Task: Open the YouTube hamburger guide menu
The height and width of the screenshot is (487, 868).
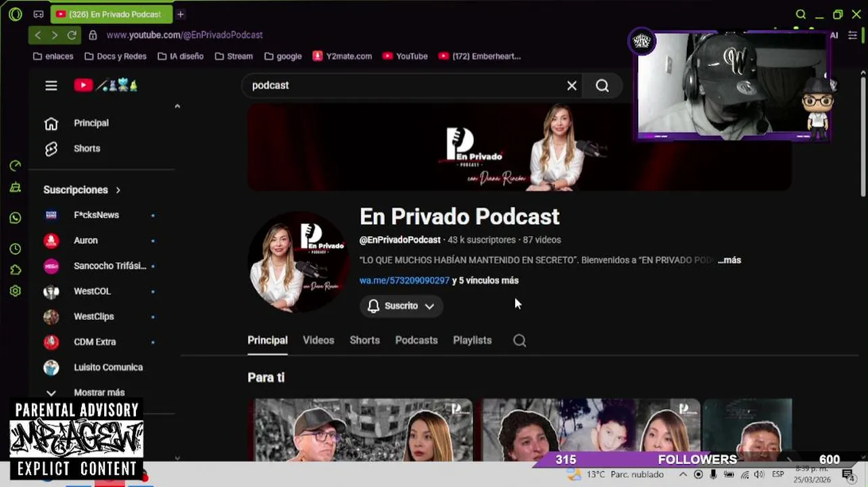Action: (x=51, y=85)
